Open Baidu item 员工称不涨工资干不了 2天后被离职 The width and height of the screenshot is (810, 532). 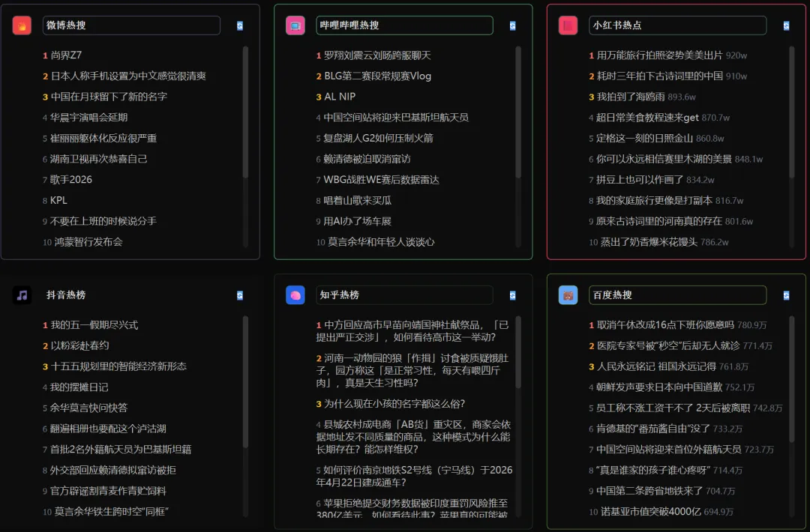point(673,408)
